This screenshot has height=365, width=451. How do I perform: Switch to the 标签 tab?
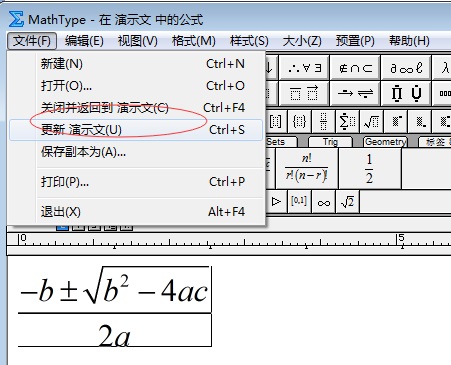click(x=436, y=142)
